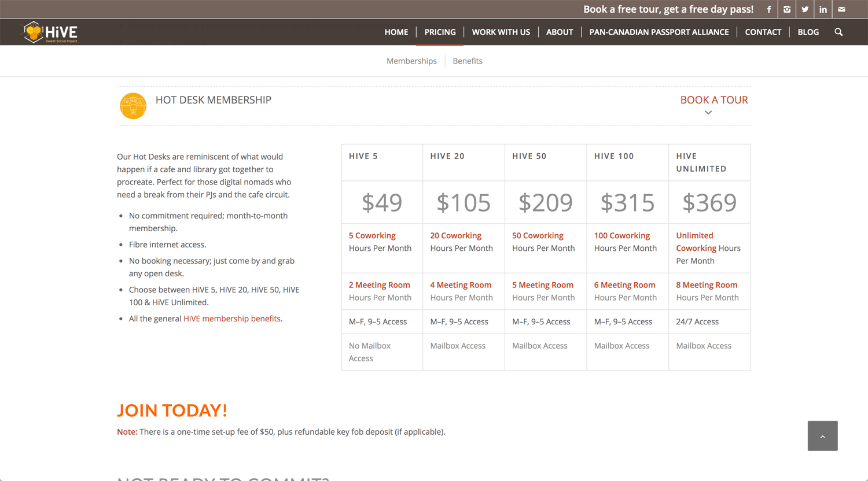Viewport: 868px width, 481px height.
Task: Open Pan-Canadian Passport Alliance page
Action: click(x=659, y=32)
